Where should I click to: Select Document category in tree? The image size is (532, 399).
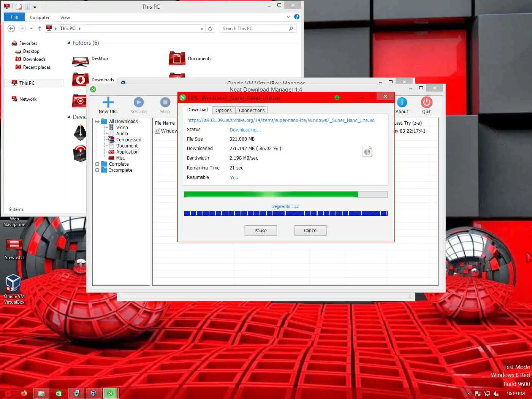[127, 146]
